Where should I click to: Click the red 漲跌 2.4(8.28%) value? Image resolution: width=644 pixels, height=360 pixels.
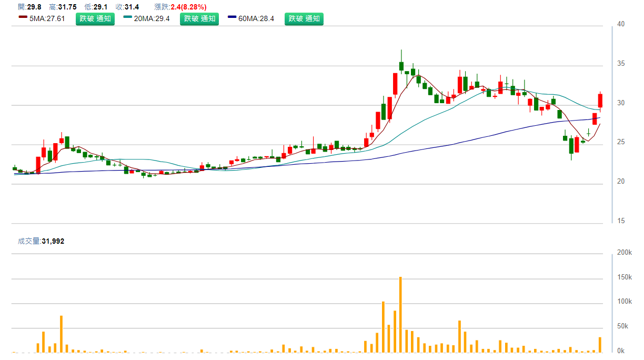click(188, 7)
